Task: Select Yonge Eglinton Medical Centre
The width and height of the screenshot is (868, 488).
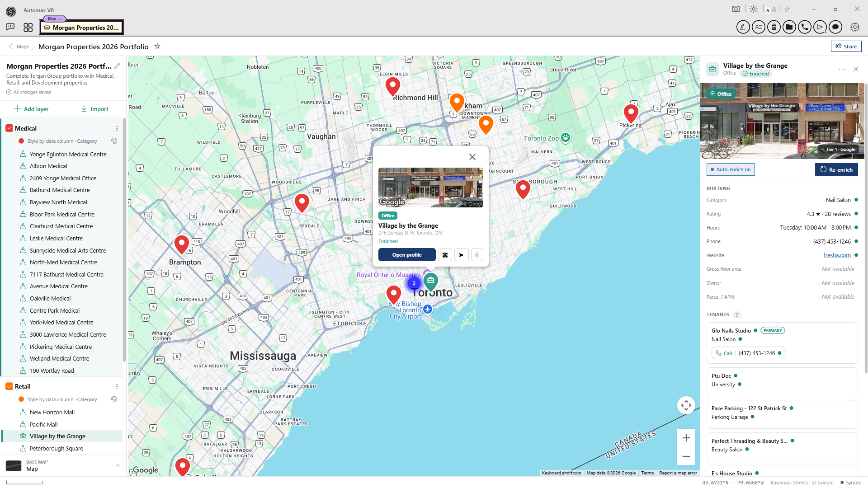Action: [62, 154]
